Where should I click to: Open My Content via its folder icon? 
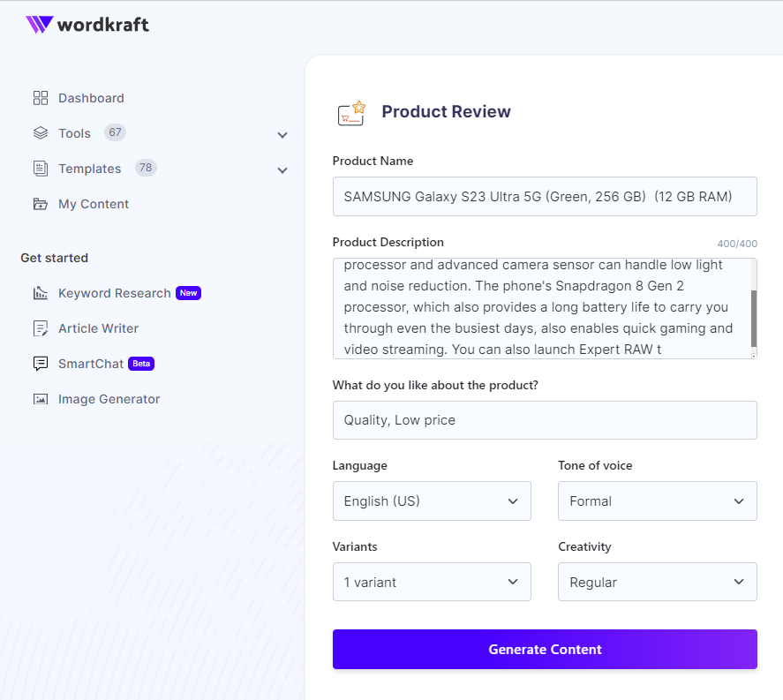tap(39, 204)
